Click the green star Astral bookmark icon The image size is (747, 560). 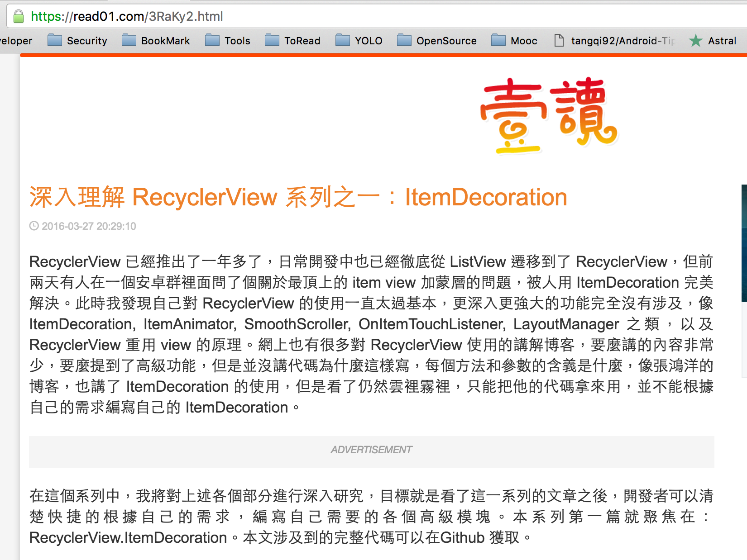695,41
